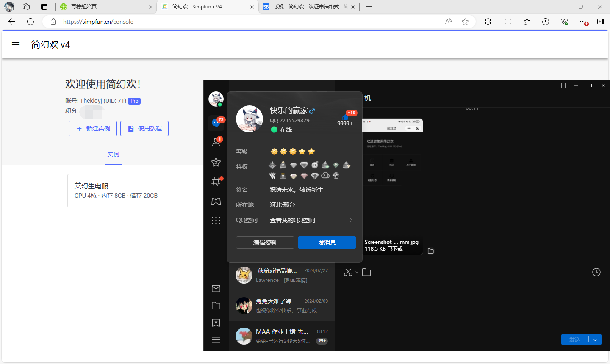Open the QQ main menu at sidebar bottom
Viewport: 610px width, 364px height.
(216, 340)
